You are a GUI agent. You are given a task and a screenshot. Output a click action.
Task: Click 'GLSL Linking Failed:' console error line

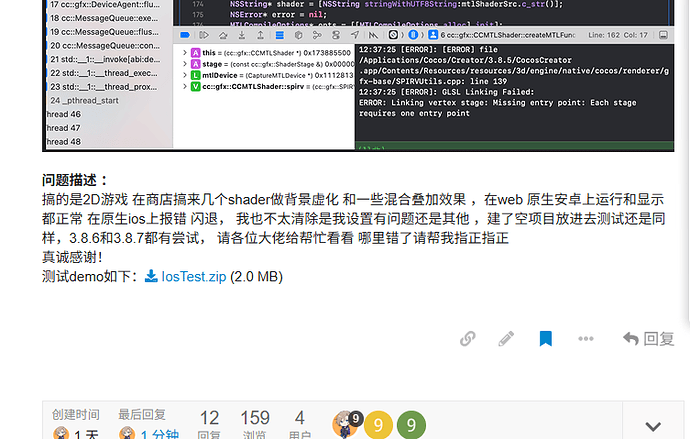[446, 92]
